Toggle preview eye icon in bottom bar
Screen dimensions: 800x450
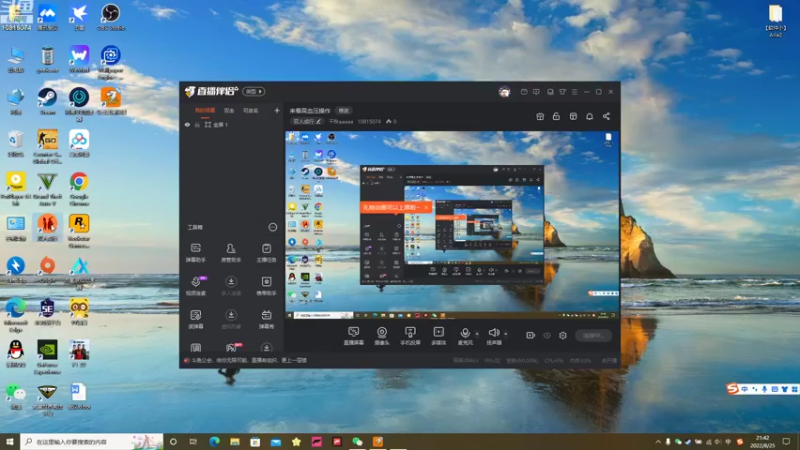tap(547, 335)
